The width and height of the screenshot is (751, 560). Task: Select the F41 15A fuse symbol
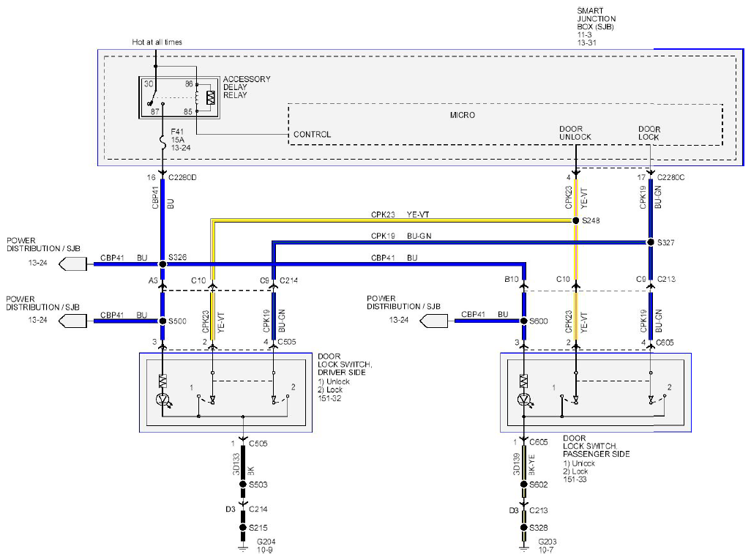coord(162,142)
